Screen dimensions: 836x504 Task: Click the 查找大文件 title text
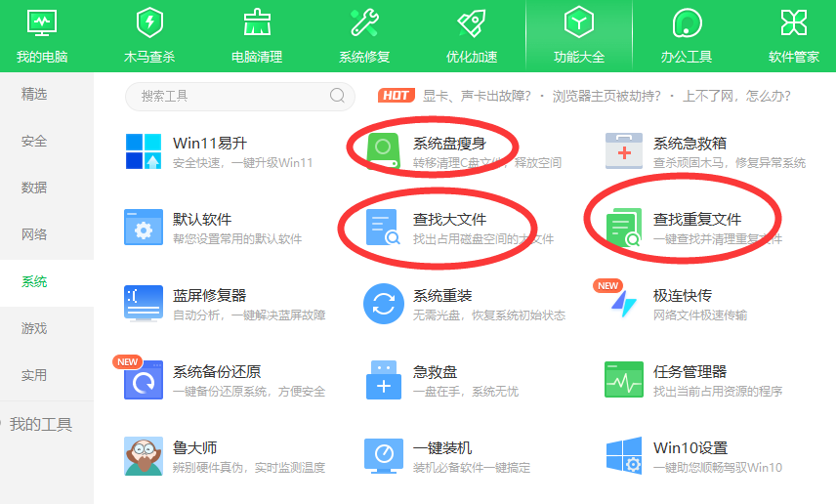click(x=449, y=219)
